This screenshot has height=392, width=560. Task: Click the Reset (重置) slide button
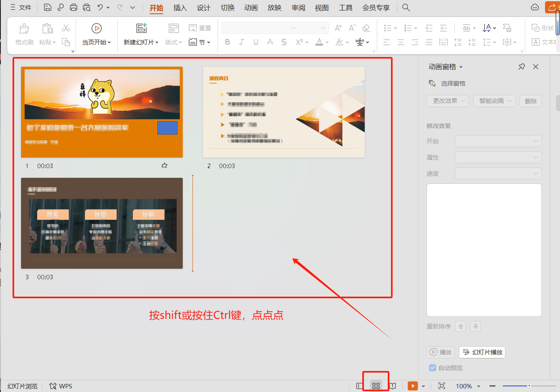click(x=200, y=28)
